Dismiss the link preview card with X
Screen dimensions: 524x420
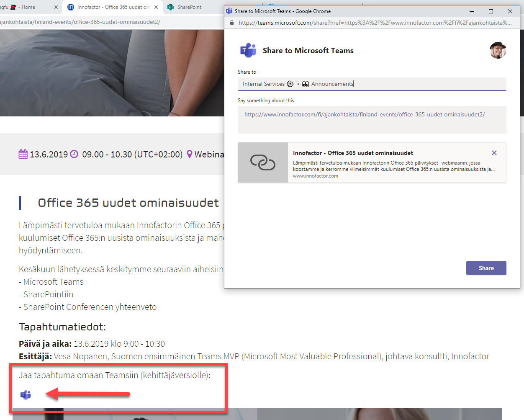494,153
